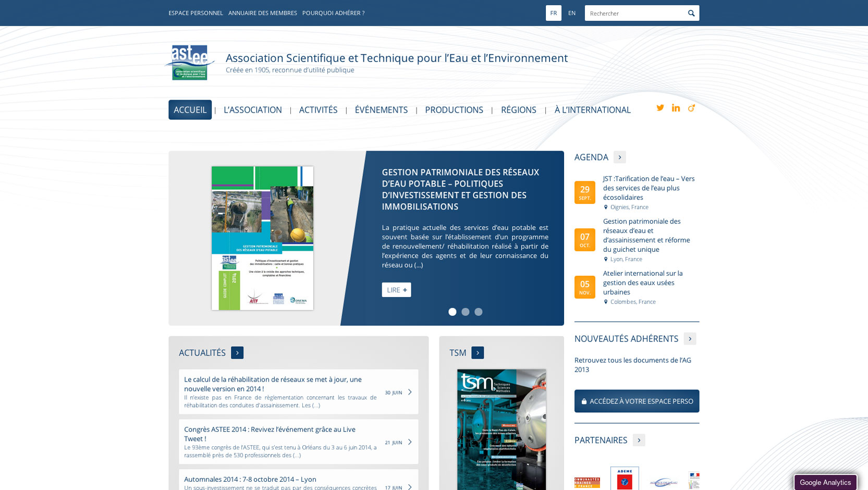The width and height of the screenshot is (868, 490).
Task: Click the 07 Oct. date badge
Action: click(x=585, y=240)
